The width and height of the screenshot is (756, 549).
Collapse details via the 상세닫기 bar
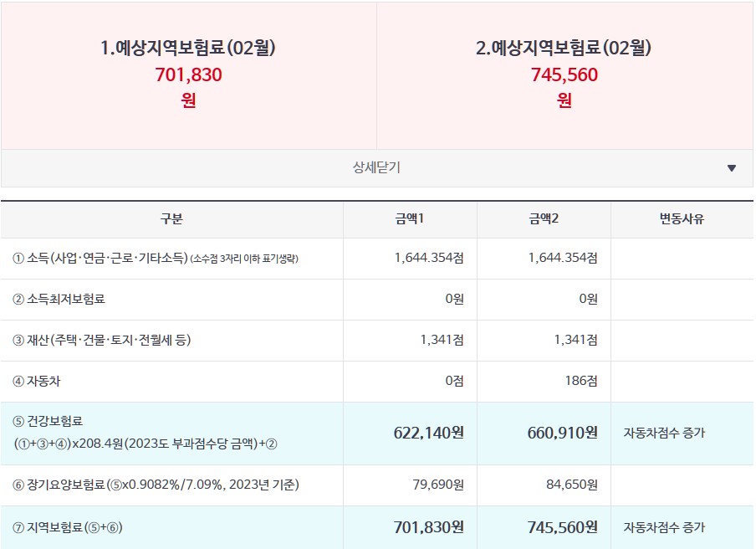(377, 168)
